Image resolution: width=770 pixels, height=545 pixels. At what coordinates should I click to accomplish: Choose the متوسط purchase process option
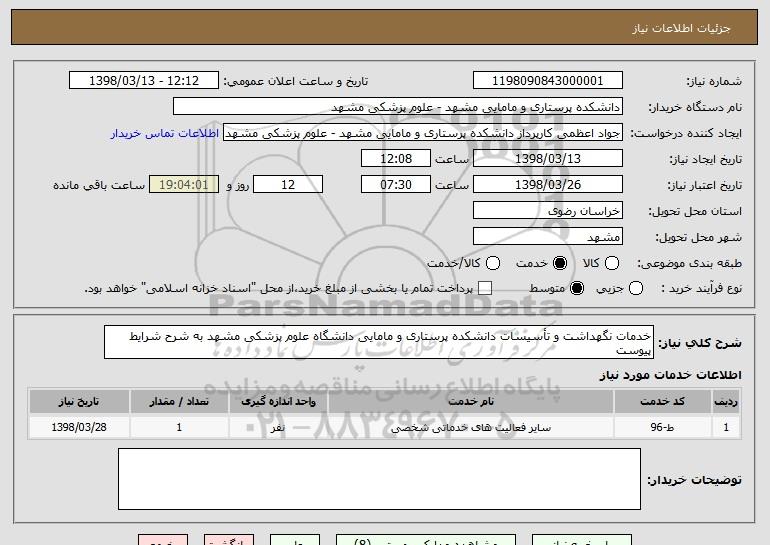(577, 288)
